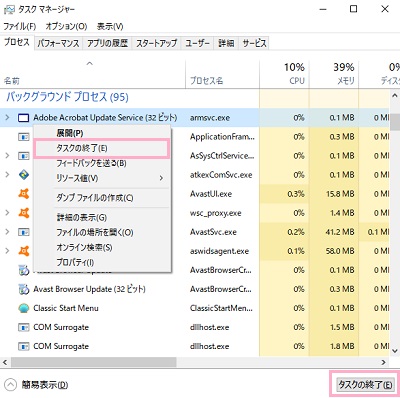Viewport: 400px width, 398px height.
Task: Switch to the アプリの履歴 tab
Action: point(107,43)
